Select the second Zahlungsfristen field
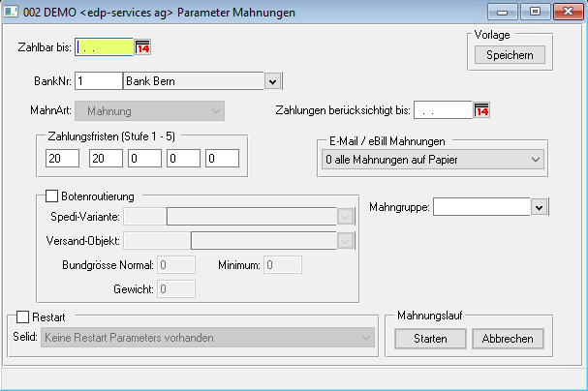The image size is (588, 391). coord(102,158)
